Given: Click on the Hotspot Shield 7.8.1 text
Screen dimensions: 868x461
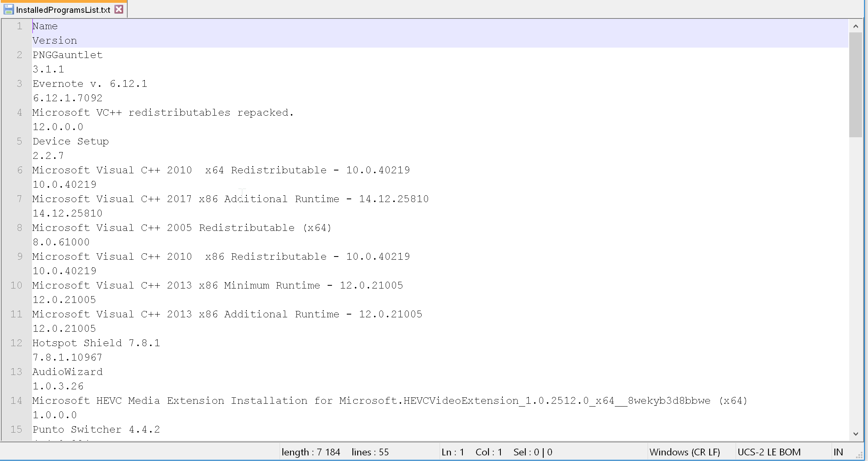Looking at the screenshot, I should tap(96, 343).
